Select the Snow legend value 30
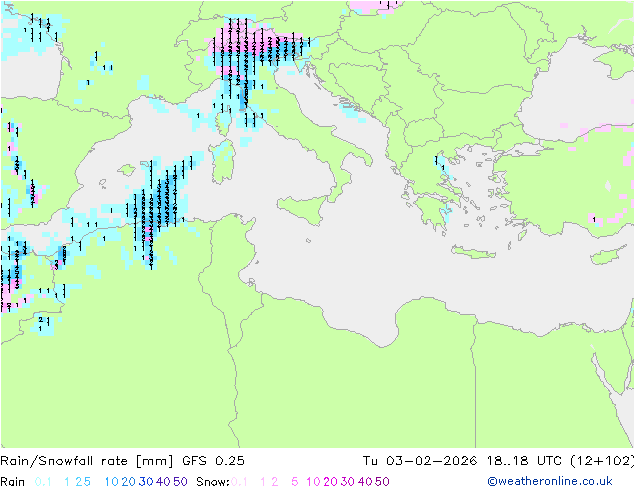 (348, 482)
